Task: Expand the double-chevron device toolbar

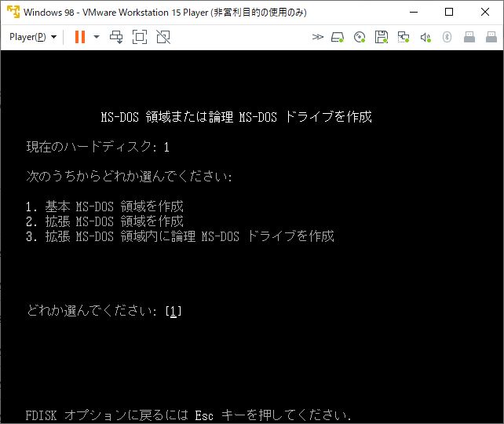Action: [x=318, y=37]
